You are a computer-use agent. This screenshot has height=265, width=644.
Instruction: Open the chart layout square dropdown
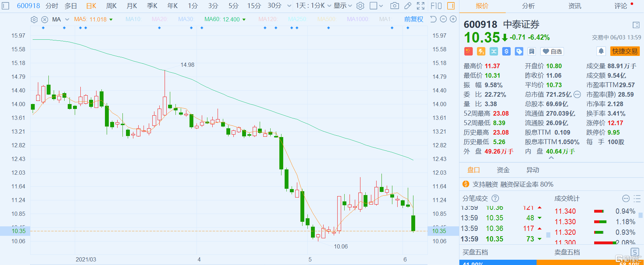click(x=376, y=6)
